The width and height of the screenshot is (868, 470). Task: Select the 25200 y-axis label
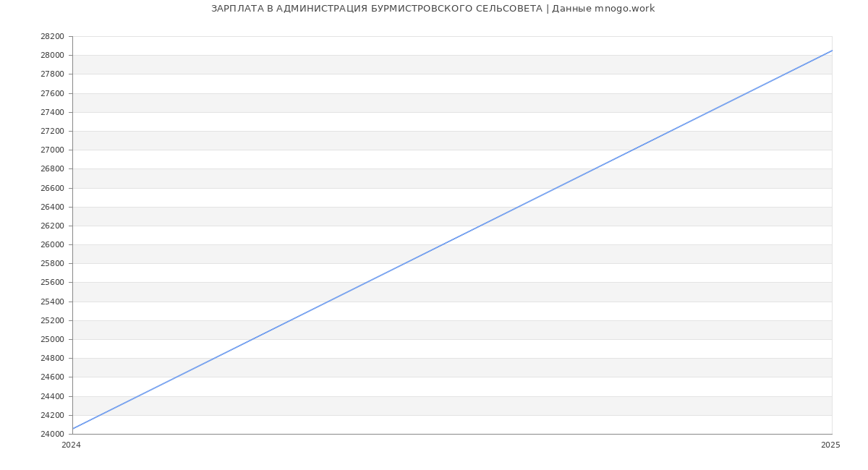(52, 320)
